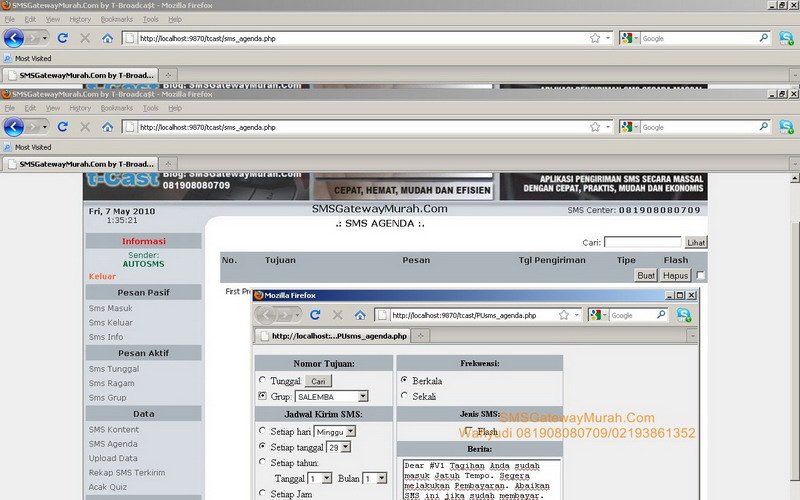800x500 pixels.
Task: Open the Sms Ragam sidebar link
Action: [x=111, y=383]
